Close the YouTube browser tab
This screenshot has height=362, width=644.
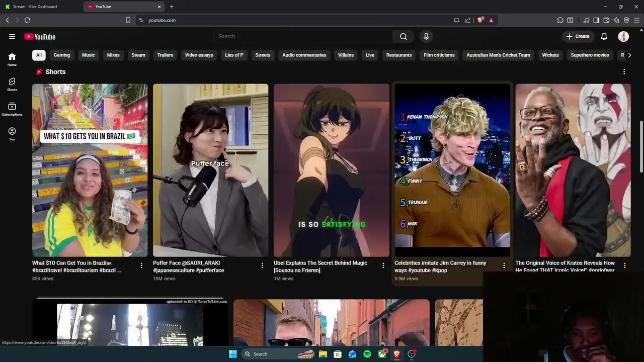pyautogui.click(x=159, y=7)
